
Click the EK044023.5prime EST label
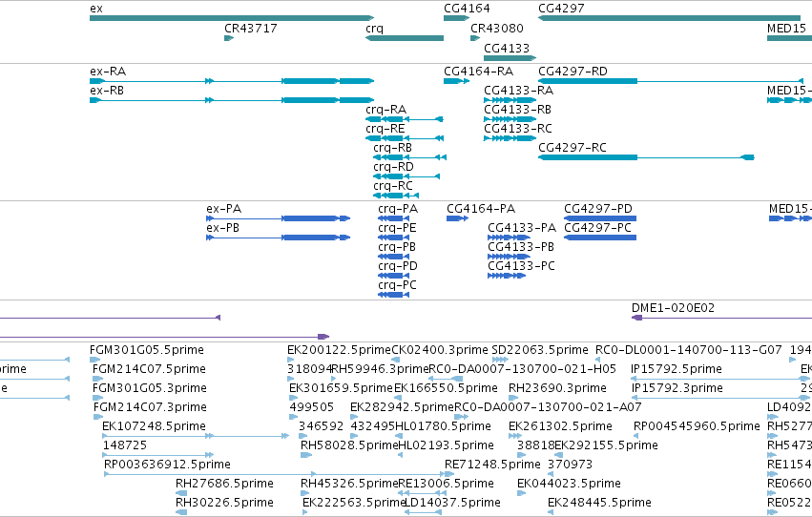click(569, 484)
